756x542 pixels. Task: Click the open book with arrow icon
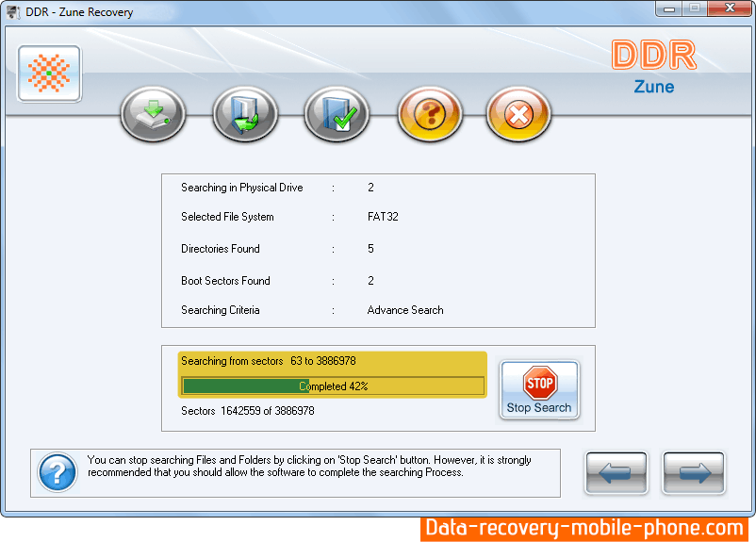click(x=244, y=115)
